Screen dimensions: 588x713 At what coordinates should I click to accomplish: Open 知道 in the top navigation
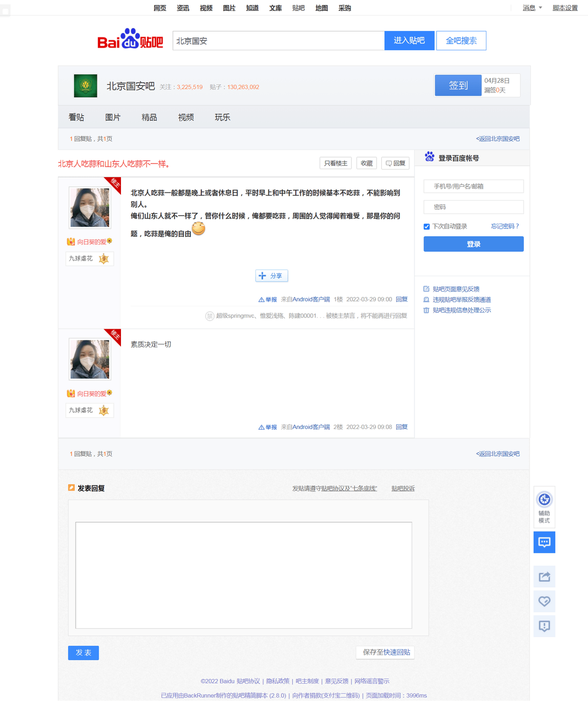coord(252,8)
